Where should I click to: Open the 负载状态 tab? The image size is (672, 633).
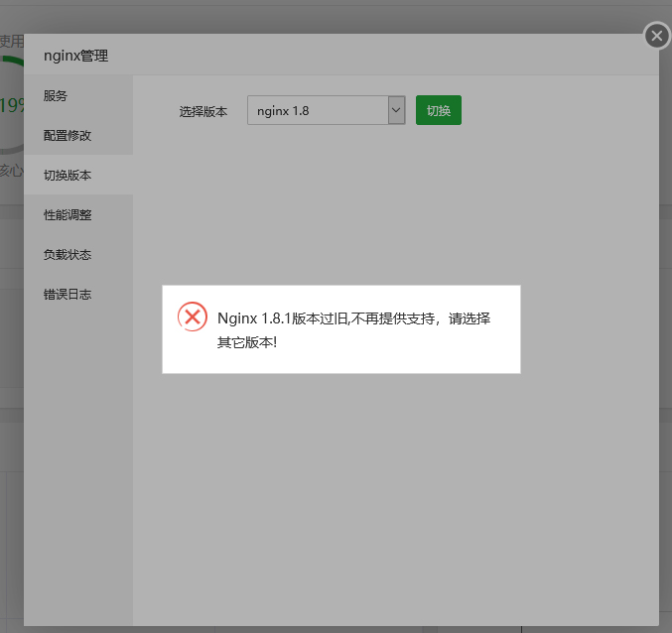78,254
